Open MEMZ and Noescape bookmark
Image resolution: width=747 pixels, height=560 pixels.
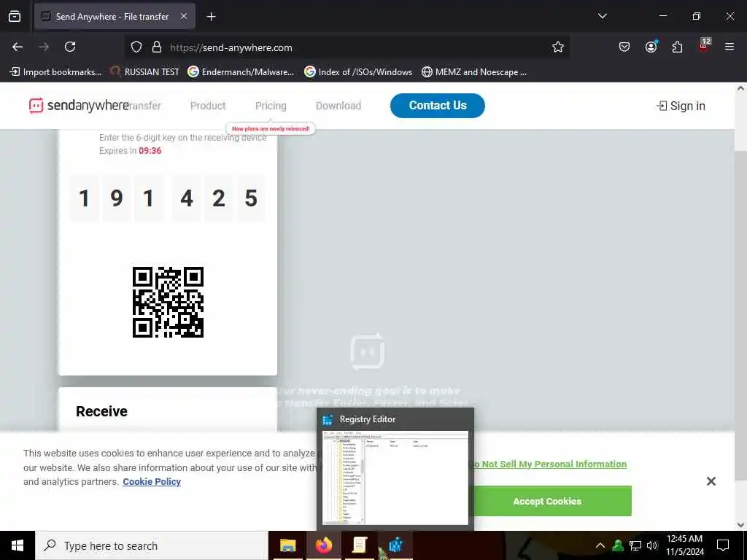coord(474,72)
